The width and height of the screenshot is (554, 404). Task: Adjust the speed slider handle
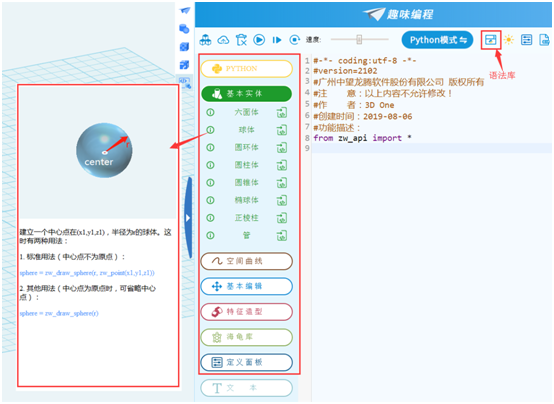pyautogui.click(x=359, y=39)
